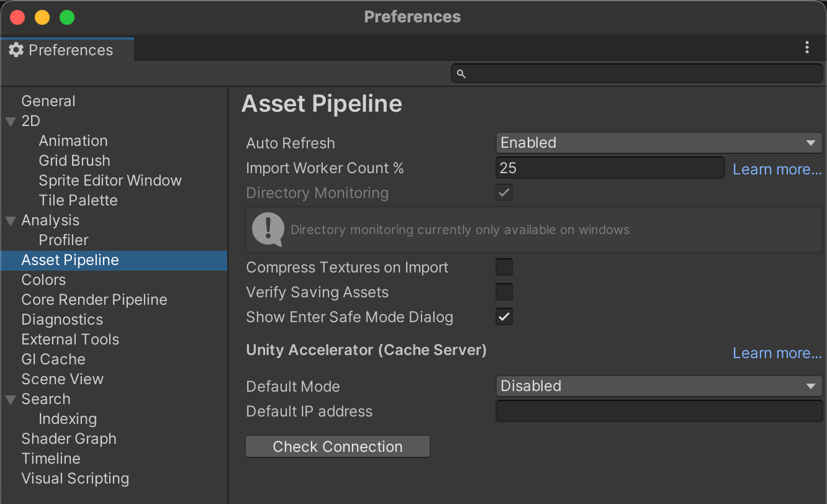
Task: Open 2D preferences category
Action: click(30, 121)
